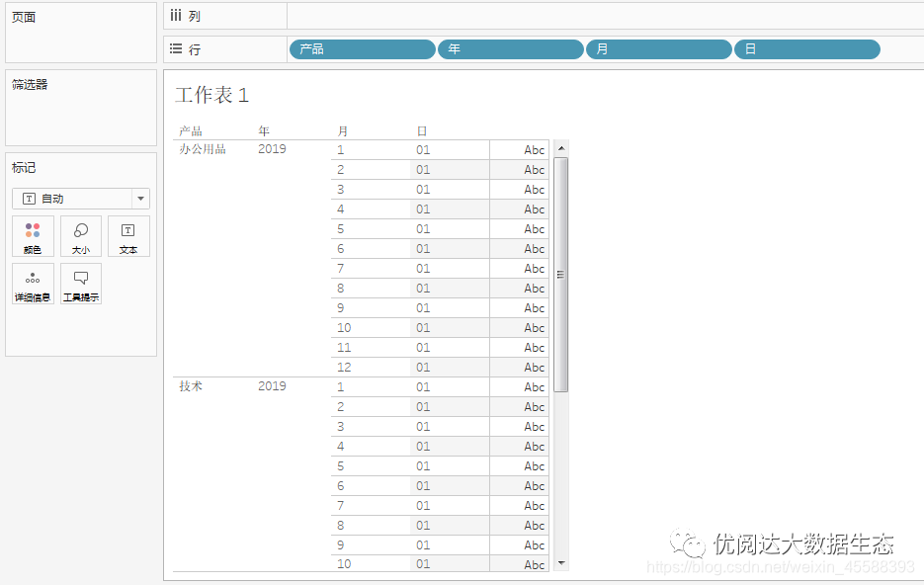Select month 11 under 办公用品
924x585 pixels.
pyautogui.click(x=344, y=348)
